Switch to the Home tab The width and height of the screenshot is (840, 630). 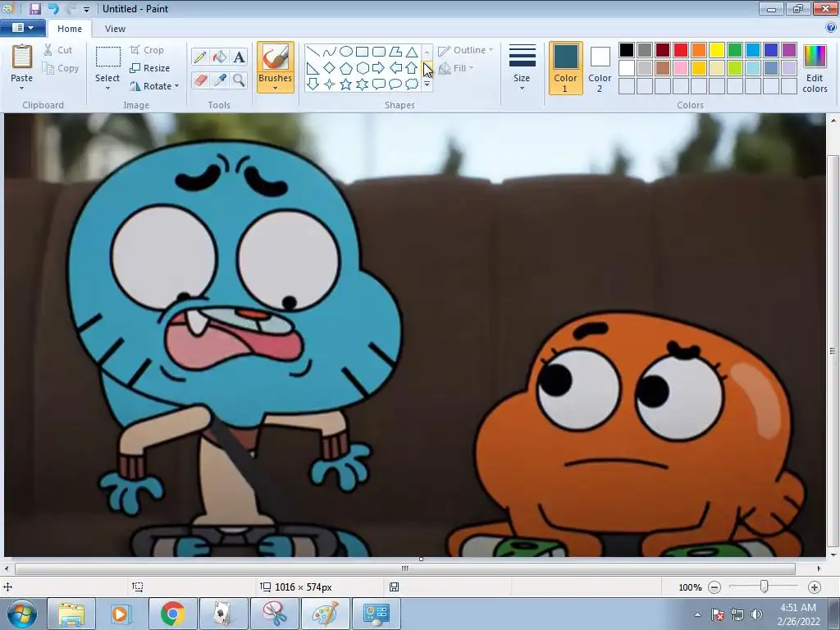pyautogui.click(x=70, y=29)
